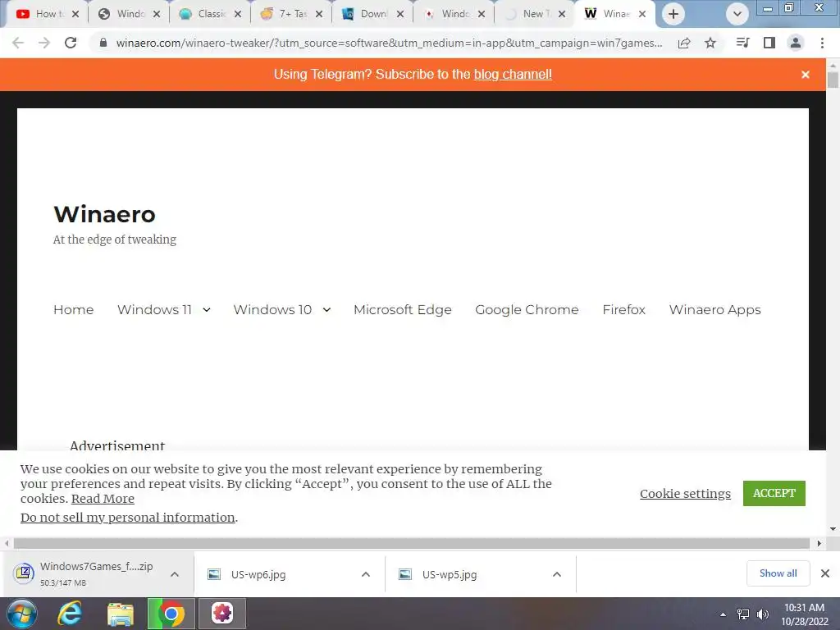This screenshot has width=840, height=630.
Task: Close the New Tab tab
Action: tap(562, 14)
